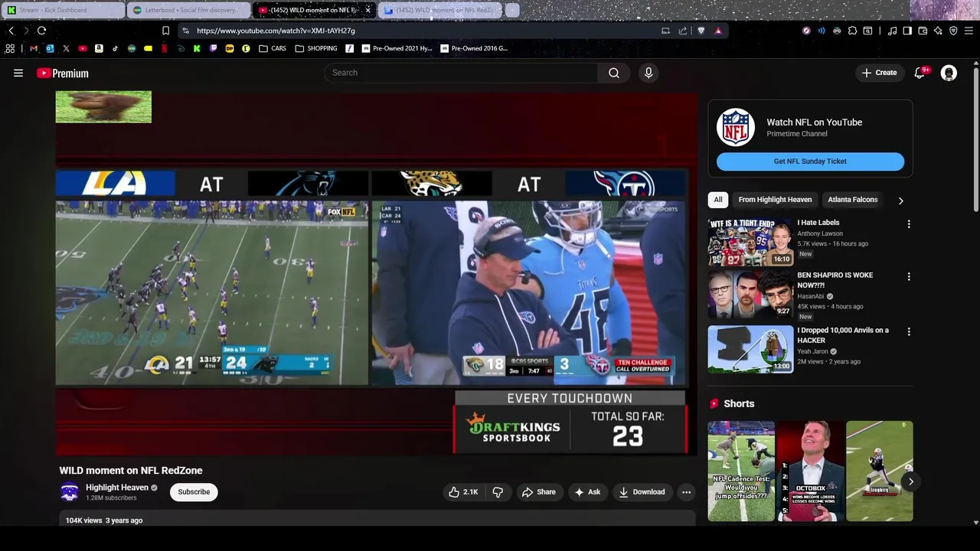The height and width of the screenshot is (551, 980).
Task: Bookmark this page with bookmark icon
Action: tap(165, 31)
